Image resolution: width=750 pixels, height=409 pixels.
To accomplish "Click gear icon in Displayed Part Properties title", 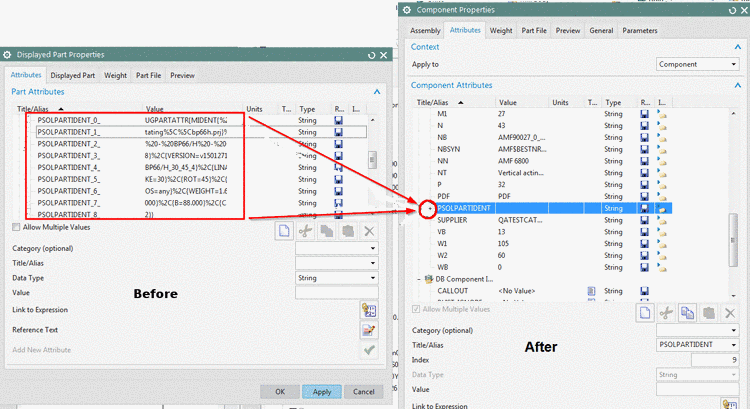I will [7, 55].
